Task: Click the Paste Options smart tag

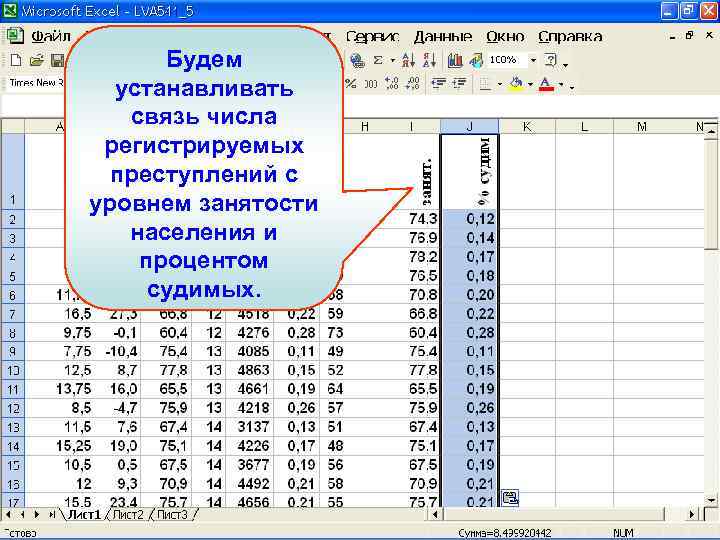Action: (x=510, y=497)
